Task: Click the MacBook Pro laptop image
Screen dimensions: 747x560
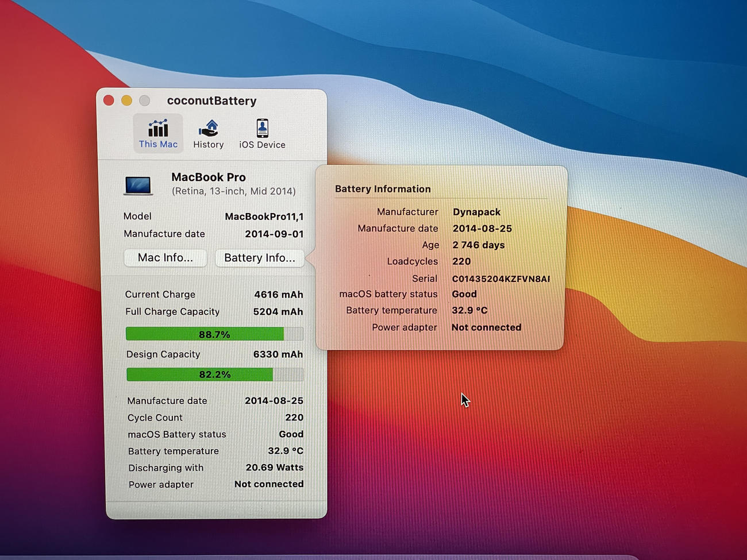Action: point(138,186)
